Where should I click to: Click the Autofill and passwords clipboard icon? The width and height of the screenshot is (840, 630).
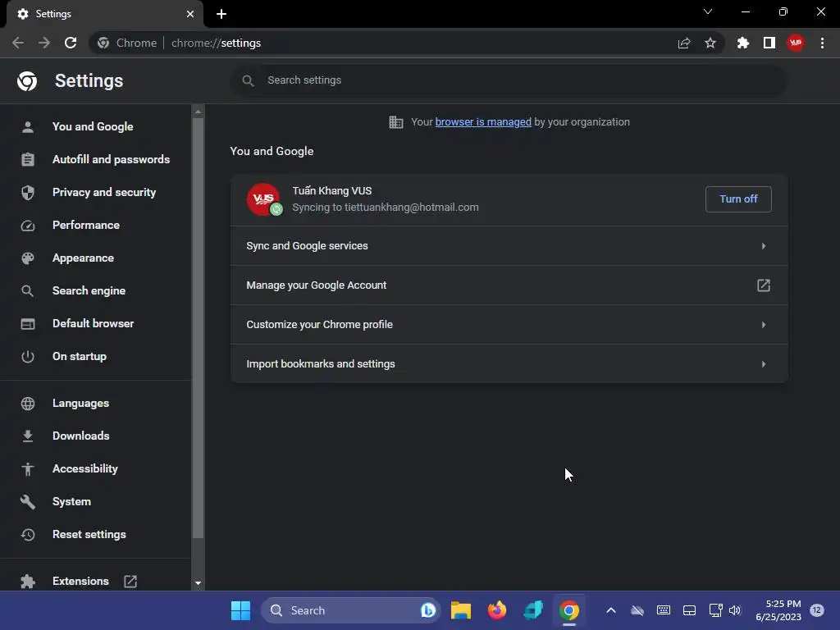[x=28, y=160]
